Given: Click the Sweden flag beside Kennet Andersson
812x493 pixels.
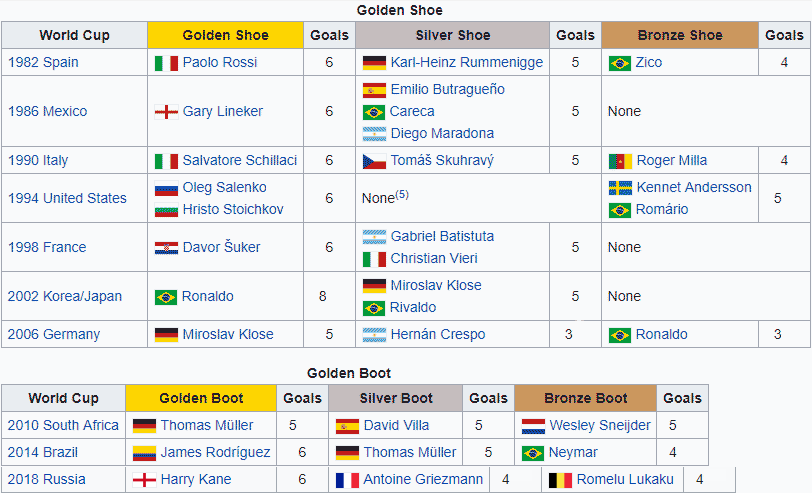Looking at the screenshot, I should pos(619,188).
